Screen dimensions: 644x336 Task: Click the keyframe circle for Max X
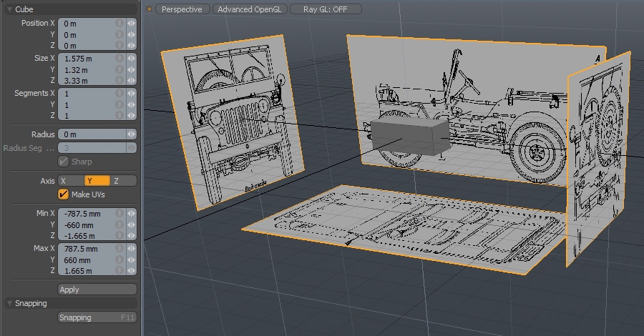click(119, 249)
